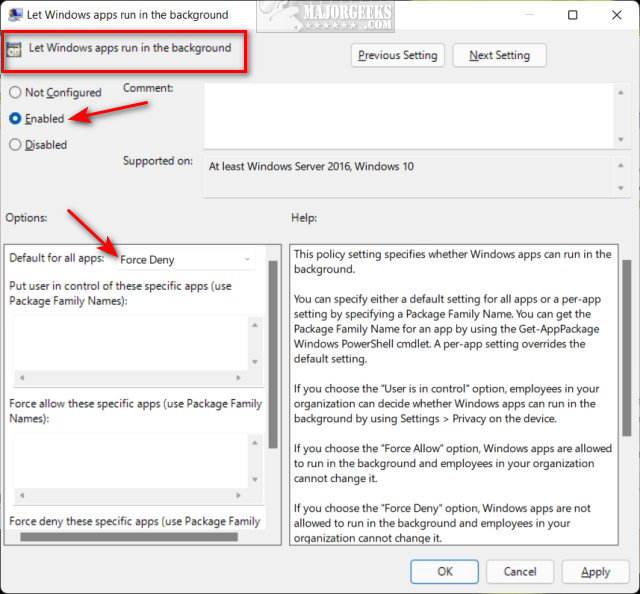Viewport: 640px width, 594px height.
Task: Click the Help pane vertical scrollbar
Action: point(627,348)
